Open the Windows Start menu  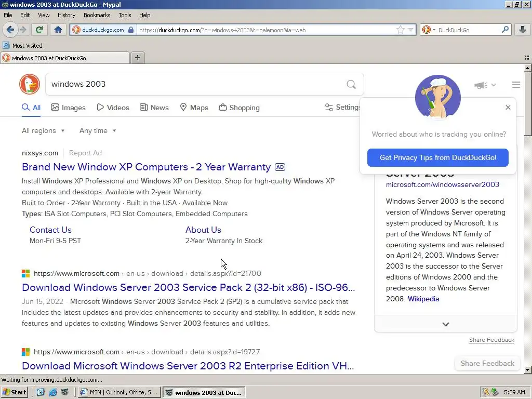tap(14, 392)
